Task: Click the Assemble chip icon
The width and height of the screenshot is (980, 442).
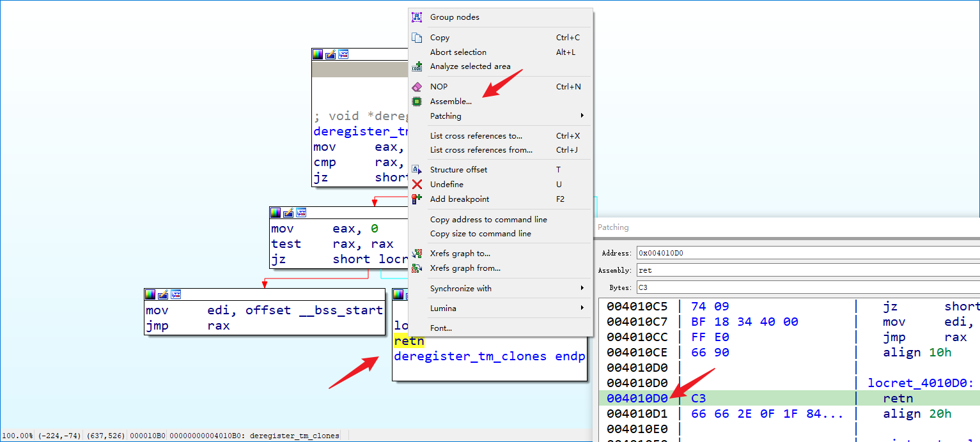Action: tap(417, 102)
